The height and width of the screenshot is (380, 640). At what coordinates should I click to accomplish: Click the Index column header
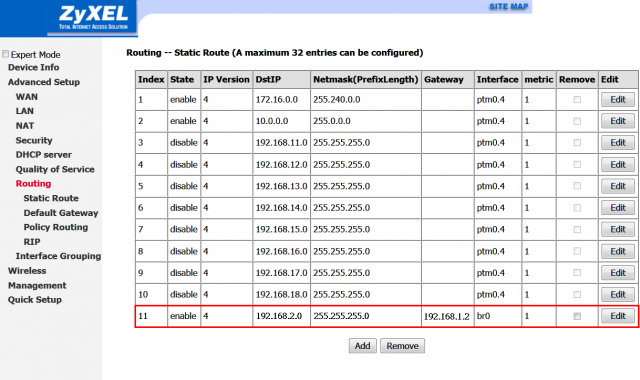pyautogui.click(x=151, y=79)
